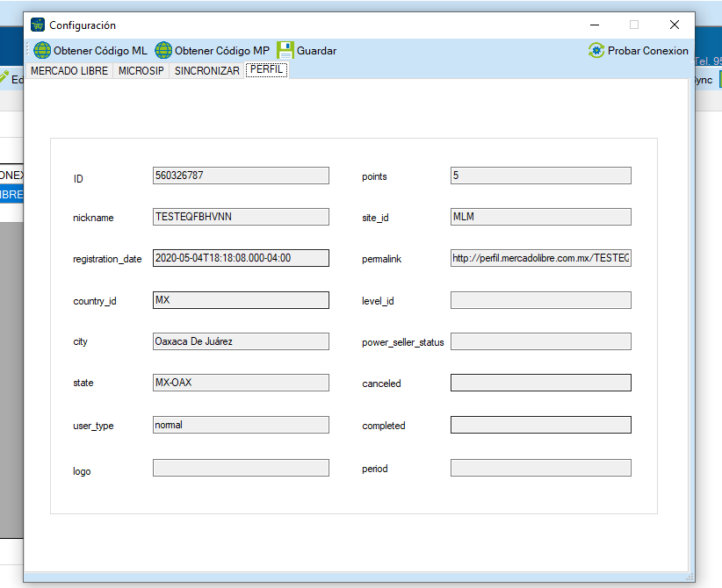Click the ID field showing 560326787
This screenshot has height=588, width=722.
click(241, 176)
